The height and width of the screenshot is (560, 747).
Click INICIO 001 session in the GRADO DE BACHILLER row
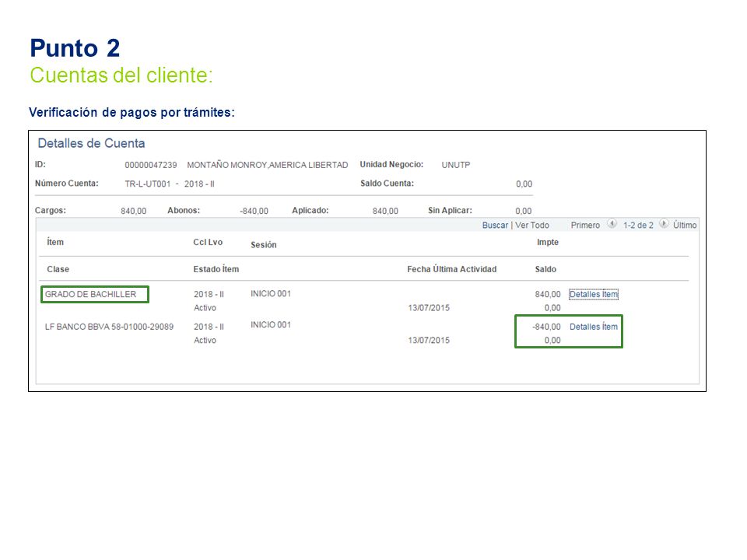[x=271, y=293]
